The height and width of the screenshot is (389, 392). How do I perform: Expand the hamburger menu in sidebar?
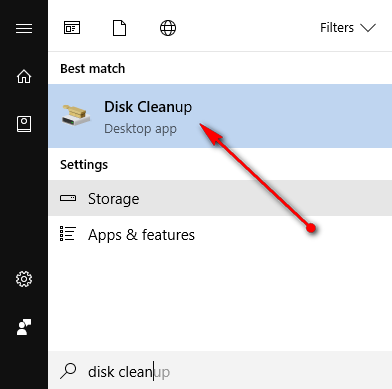click(x=24, y=28)
